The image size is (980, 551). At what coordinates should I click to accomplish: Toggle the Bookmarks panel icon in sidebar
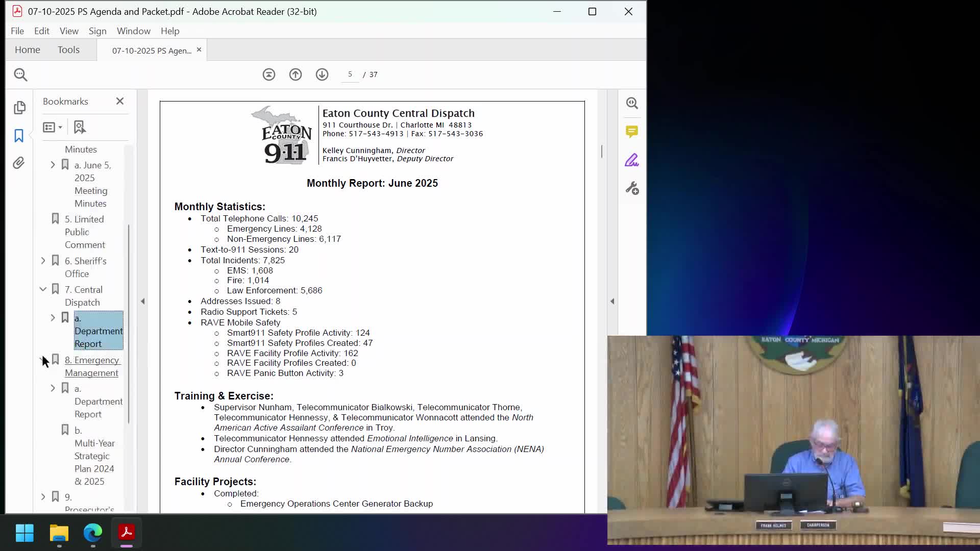pyautogui.click(x=19, y=136)
